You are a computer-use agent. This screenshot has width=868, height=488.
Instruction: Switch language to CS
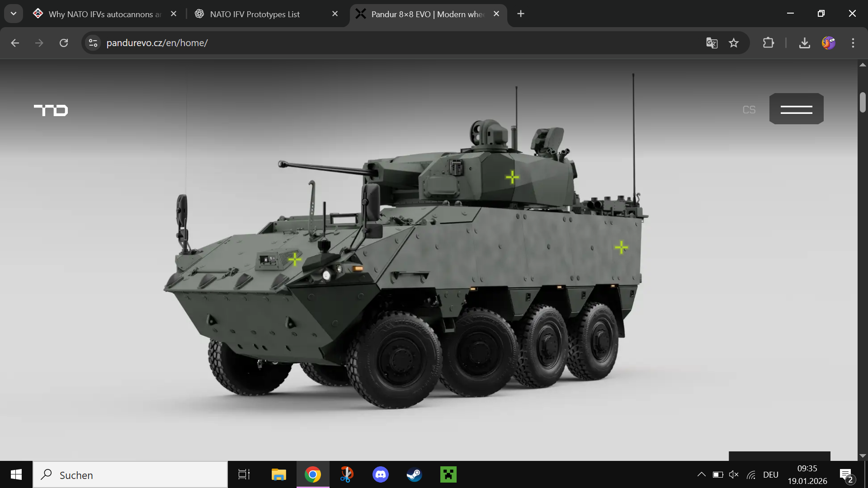749,110
